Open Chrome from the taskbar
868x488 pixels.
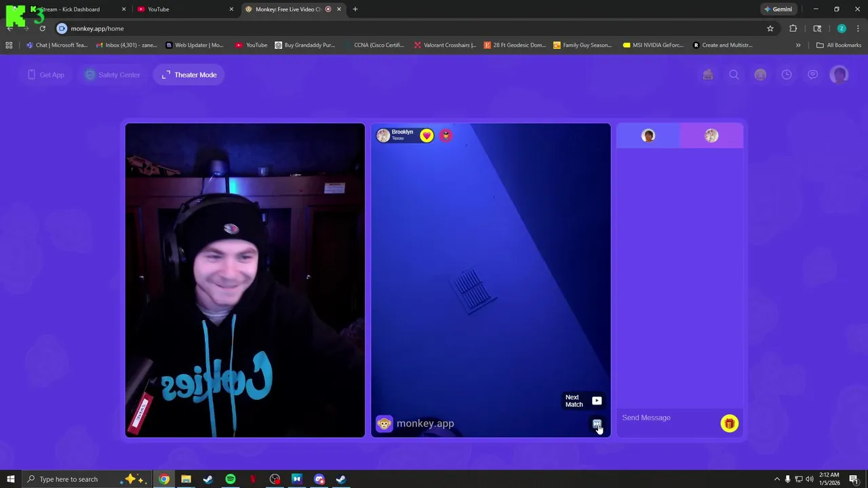[x=164, y=479]
